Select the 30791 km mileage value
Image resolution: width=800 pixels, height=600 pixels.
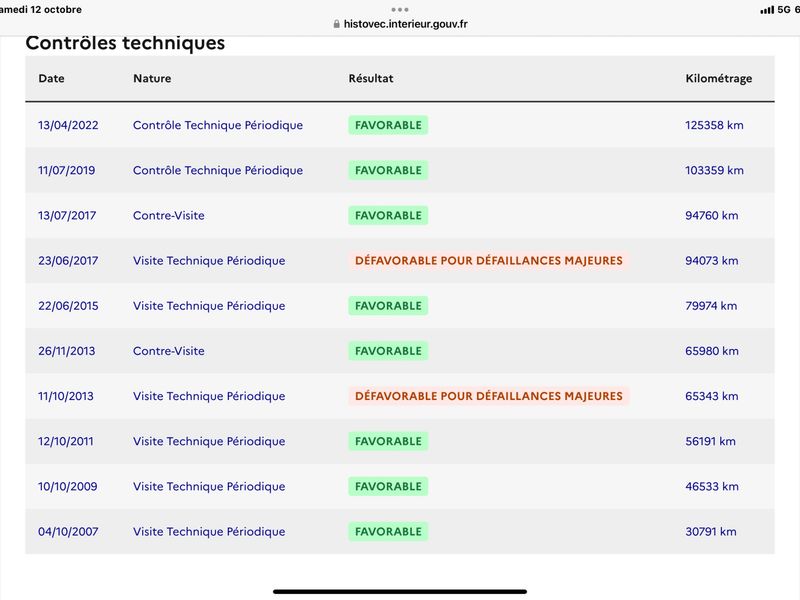(x=711, y=532)
